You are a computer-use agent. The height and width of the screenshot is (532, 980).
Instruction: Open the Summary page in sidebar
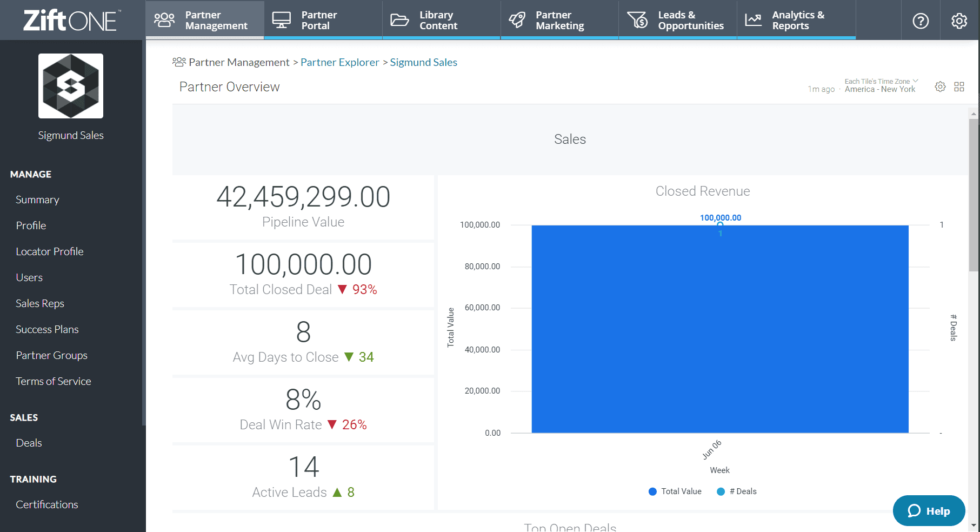(37, 199)
